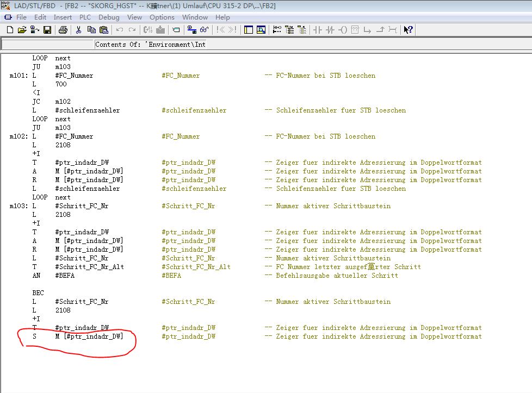Click the m101: jump label
This screenshot has width=532, height=393.
coord(18,76)
